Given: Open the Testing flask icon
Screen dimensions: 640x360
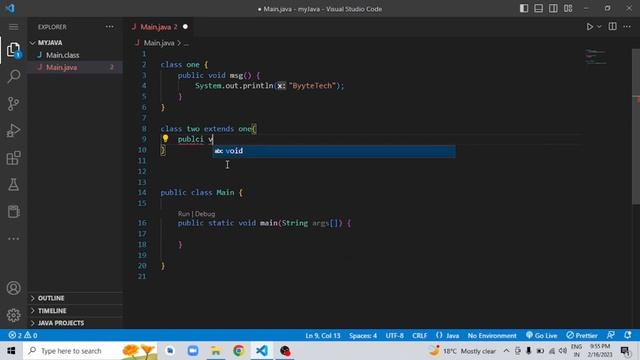Looking at the screenshot, I should coord(13,185).
